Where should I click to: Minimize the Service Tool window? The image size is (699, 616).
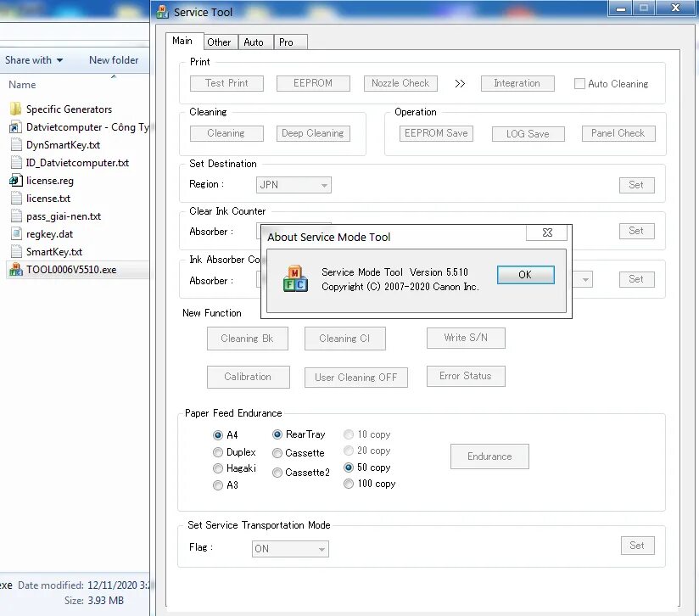[621, 8]
